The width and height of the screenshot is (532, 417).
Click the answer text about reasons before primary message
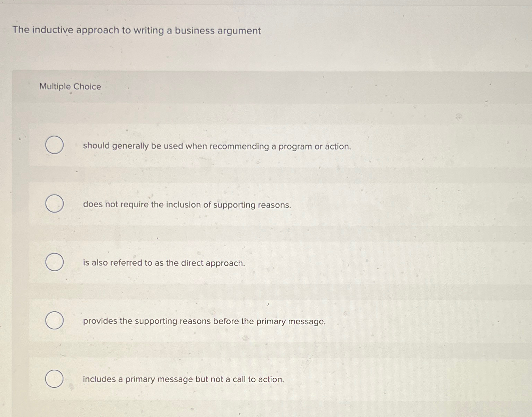click(x=204, y=321)
